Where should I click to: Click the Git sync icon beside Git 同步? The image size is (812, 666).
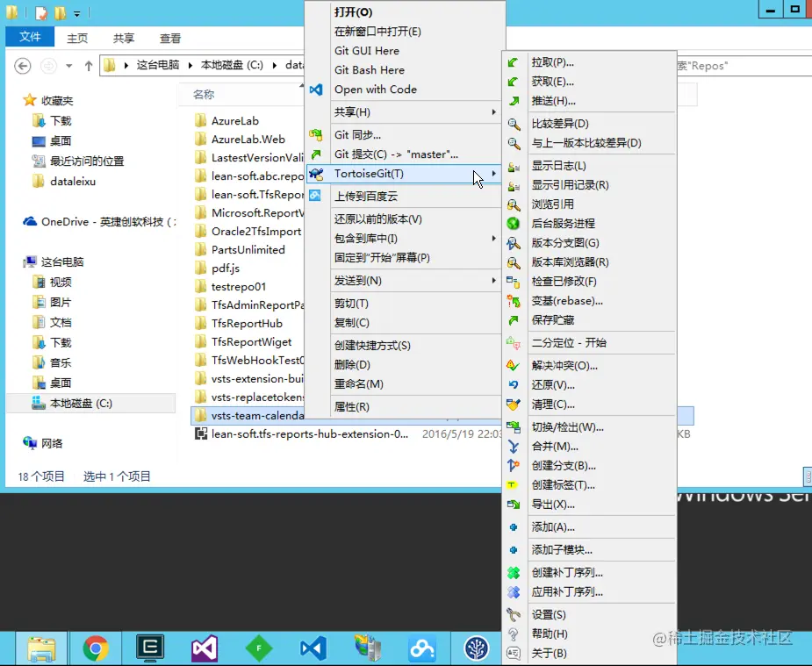click(316, 135)
